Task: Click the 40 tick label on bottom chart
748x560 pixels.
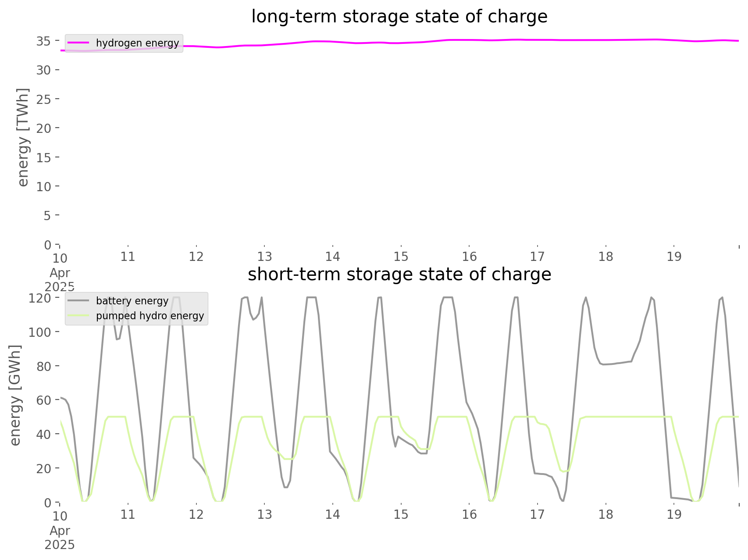Action: [44, 434]
